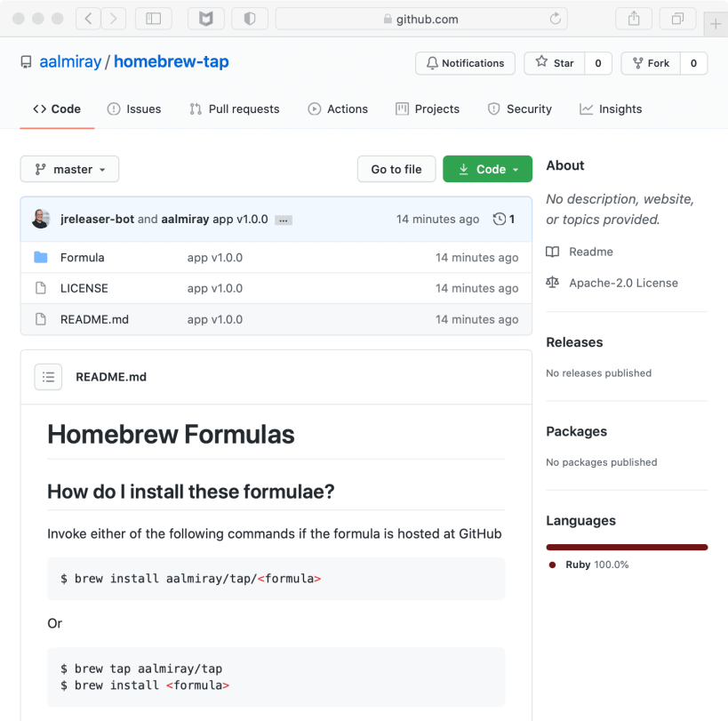Open README.md row commit message app v1.0.0
728x721 pixels.
coord(215,319)
